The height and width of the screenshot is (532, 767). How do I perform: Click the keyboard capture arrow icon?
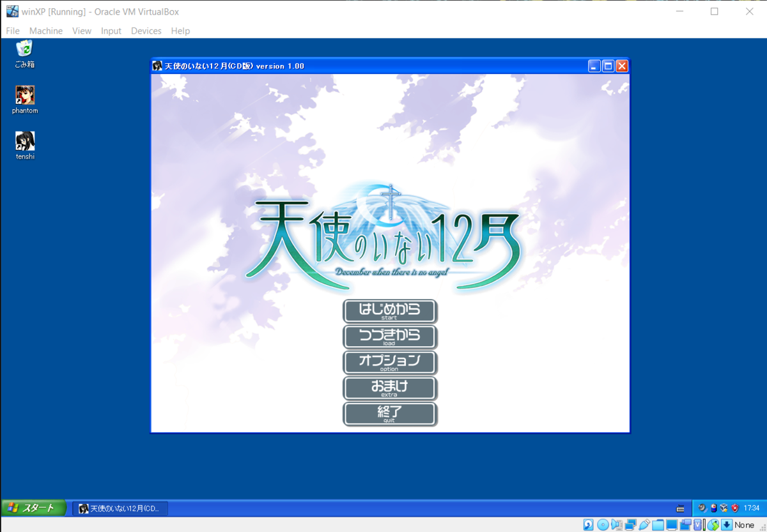(x=727, y=525)
